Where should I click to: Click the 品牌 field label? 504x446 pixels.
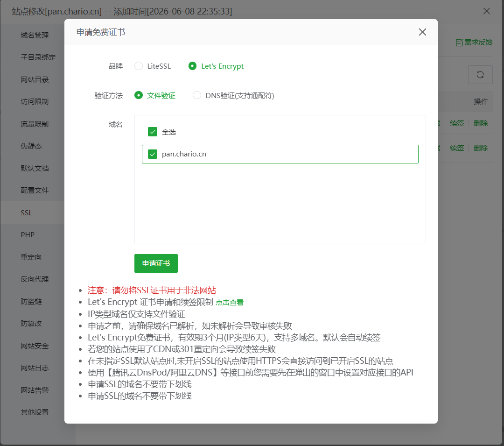(x=115, y=66)
